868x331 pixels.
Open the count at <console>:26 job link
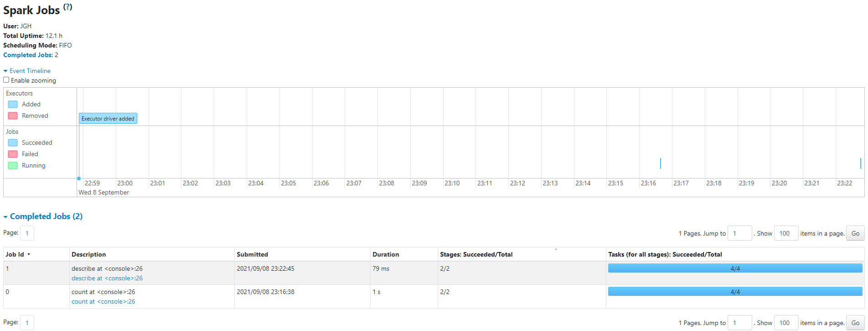[103, 301]
